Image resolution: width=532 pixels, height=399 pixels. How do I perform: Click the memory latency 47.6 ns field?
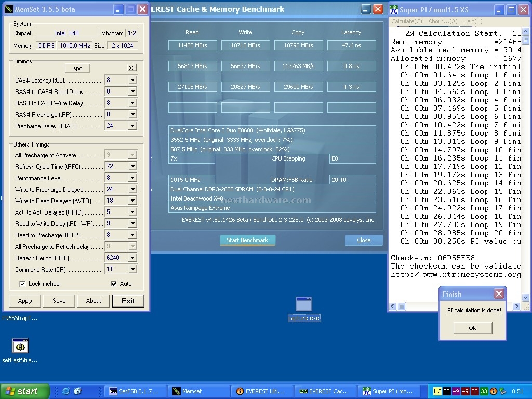point(352,45)
